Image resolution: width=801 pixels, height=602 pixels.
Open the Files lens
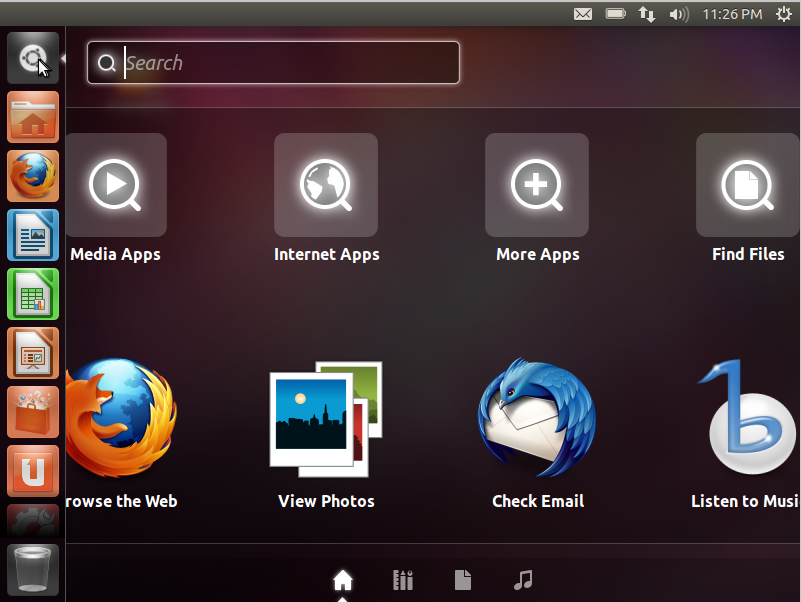(x=463, y=580)
